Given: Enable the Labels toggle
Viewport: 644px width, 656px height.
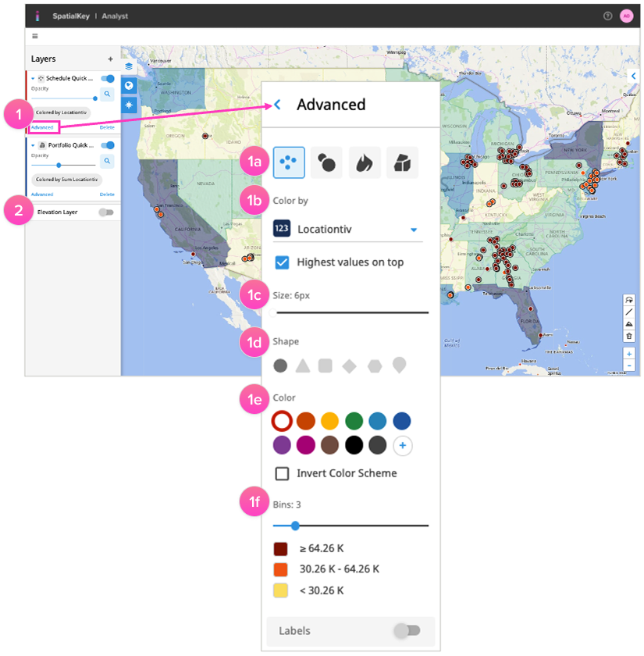Looking at the screenshot, I should [x=407, y=630].
